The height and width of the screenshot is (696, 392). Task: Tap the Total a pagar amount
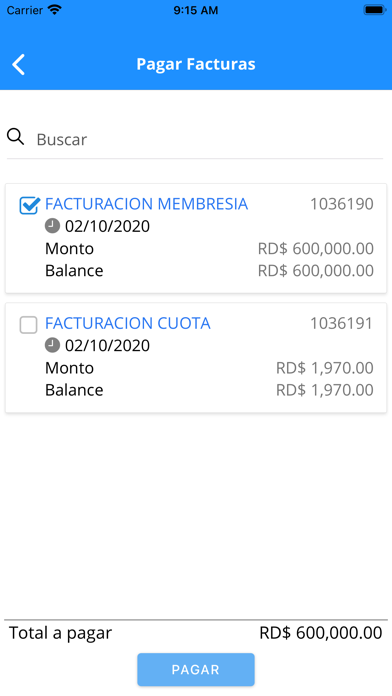pyautogui.click(x=321, y=633)
